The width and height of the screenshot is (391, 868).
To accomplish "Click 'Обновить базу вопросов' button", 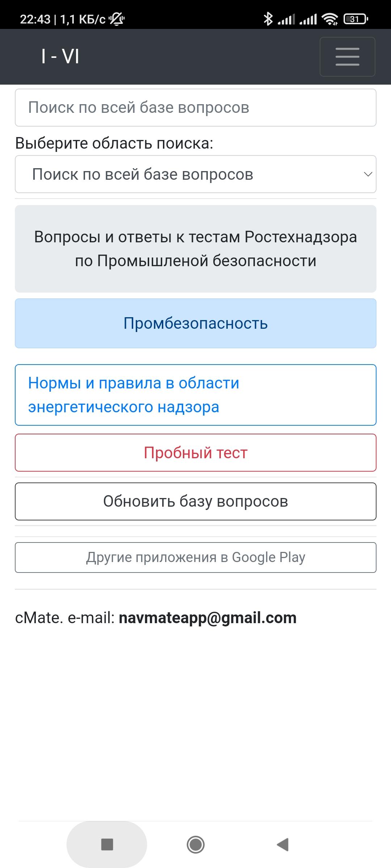I will click(x=195, y=502).
